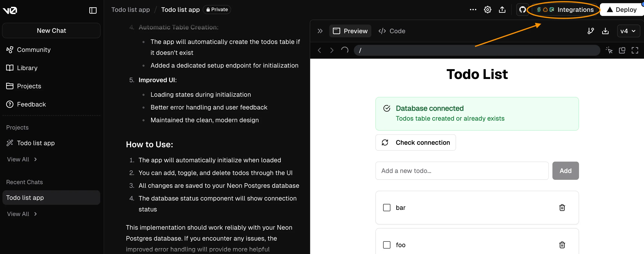Viewport: 644px width, 254px height.
Task: Click the copy preview link icon
Action: [x=622, y=50]
